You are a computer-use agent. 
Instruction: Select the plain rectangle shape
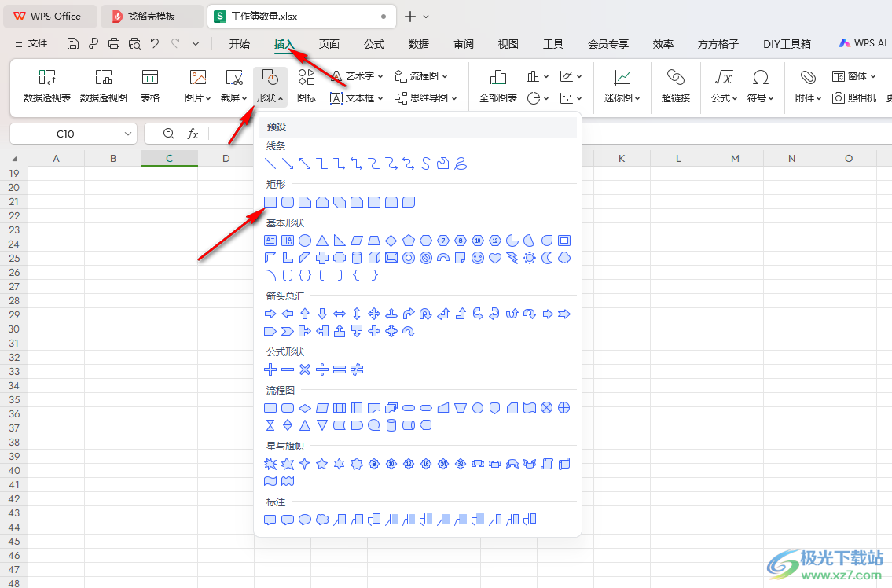click(x=270, y=202)
